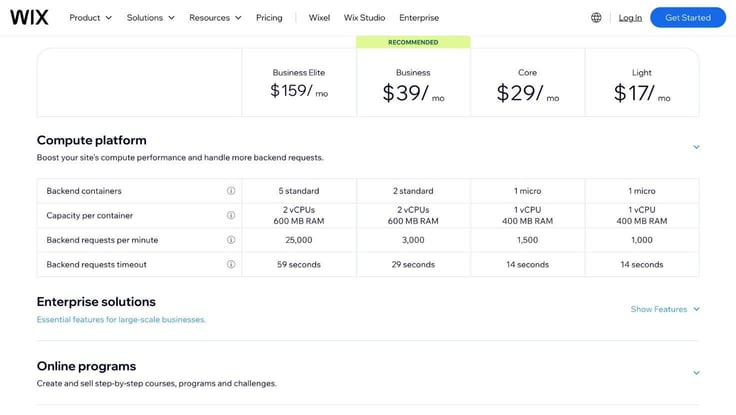Click Light plan's 1 micro cell

click(642, 191)
